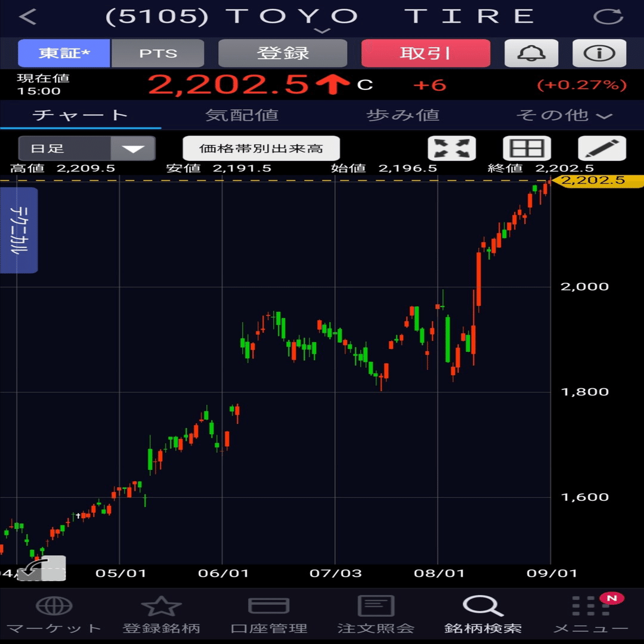Open the multi-chart grid layout icon
The height and width of the screenshot is (644, 644).
coord(527,148)
